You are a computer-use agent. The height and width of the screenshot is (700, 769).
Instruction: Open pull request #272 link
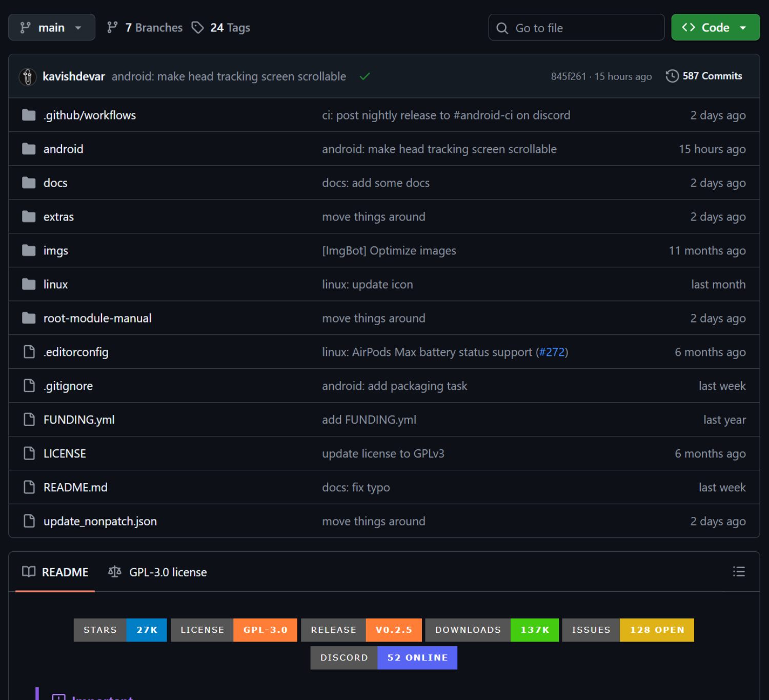tap(552, 352)
